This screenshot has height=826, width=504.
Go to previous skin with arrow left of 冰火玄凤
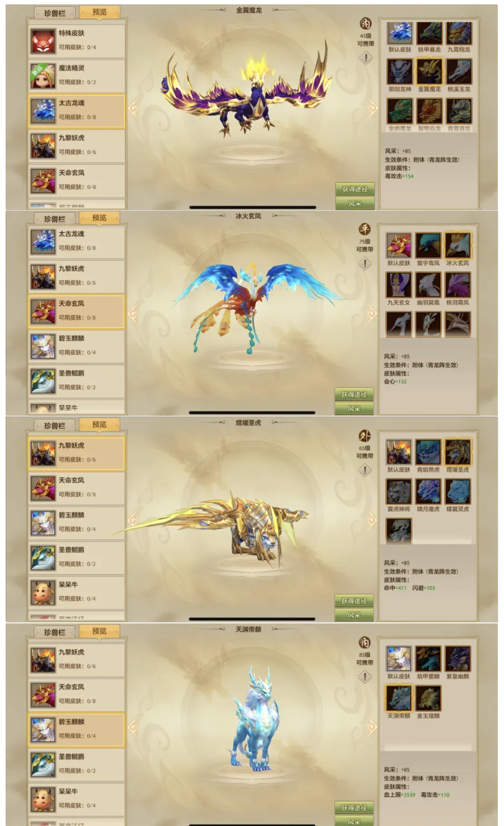[x=132, y=314]
